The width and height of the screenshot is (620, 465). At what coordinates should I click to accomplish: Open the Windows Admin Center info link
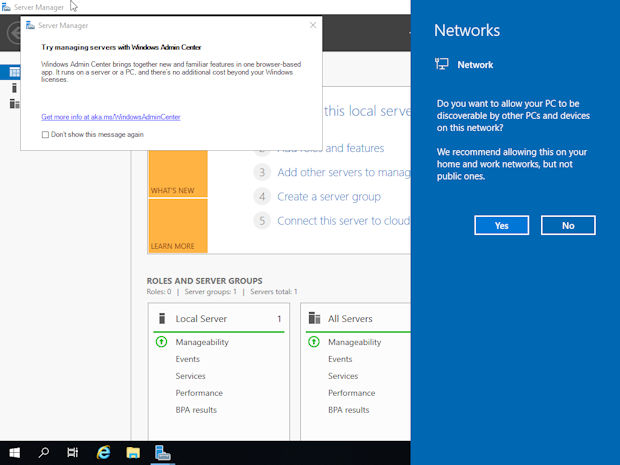[111, 117]
